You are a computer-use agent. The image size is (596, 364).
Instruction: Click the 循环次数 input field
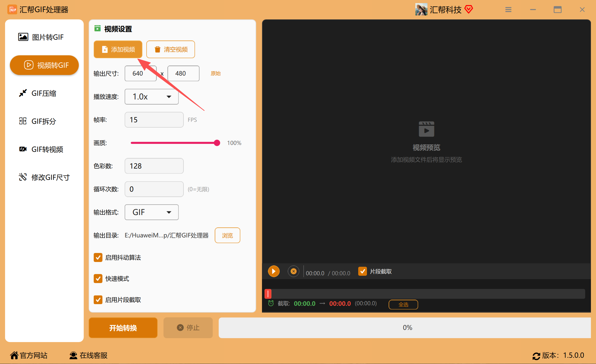[154, 189]
